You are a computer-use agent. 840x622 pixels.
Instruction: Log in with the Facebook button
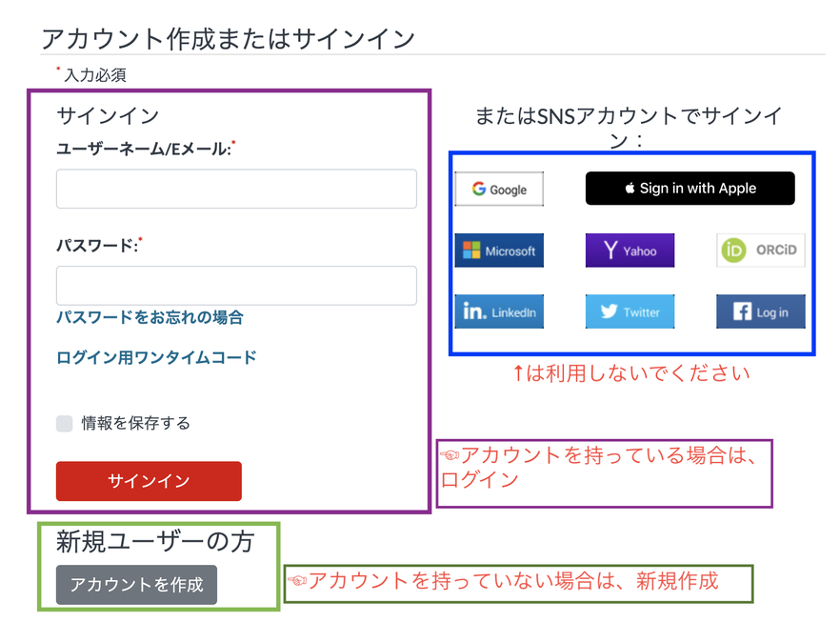pyautogui.click(x=760, y=311)
